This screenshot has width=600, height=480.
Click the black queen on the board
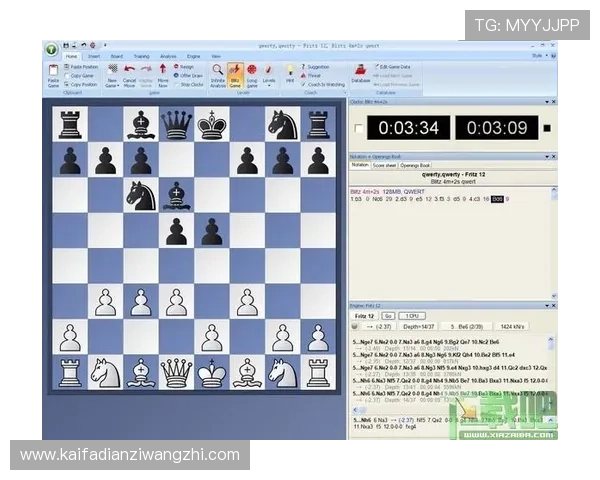point(177,125)
